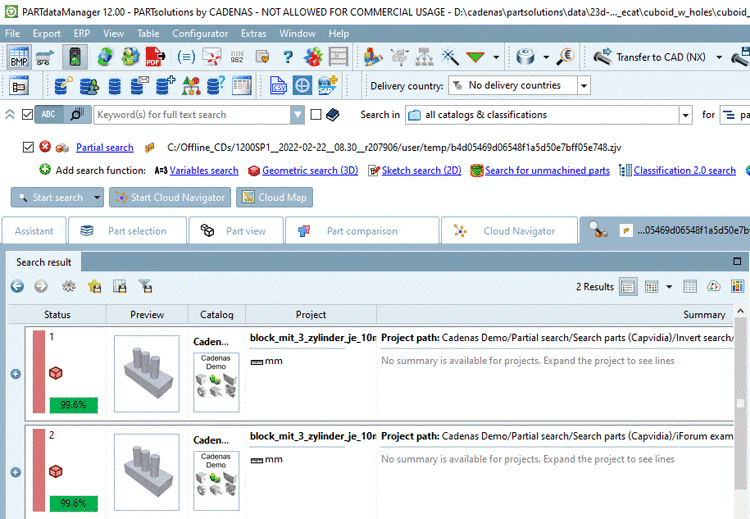The image size is (750, 519).
Task: Click the Cloud Map button
Action: (x=275, y=197)
